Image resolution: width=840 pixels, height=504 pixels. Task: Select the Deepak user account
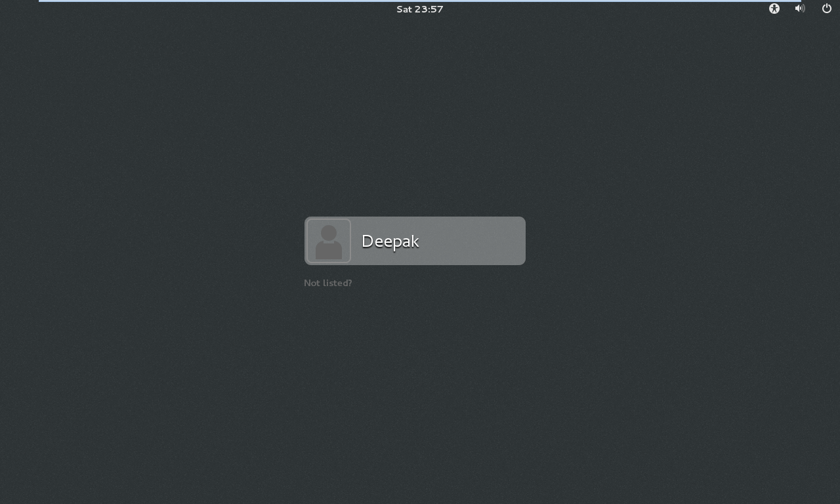tap(415, 241)
